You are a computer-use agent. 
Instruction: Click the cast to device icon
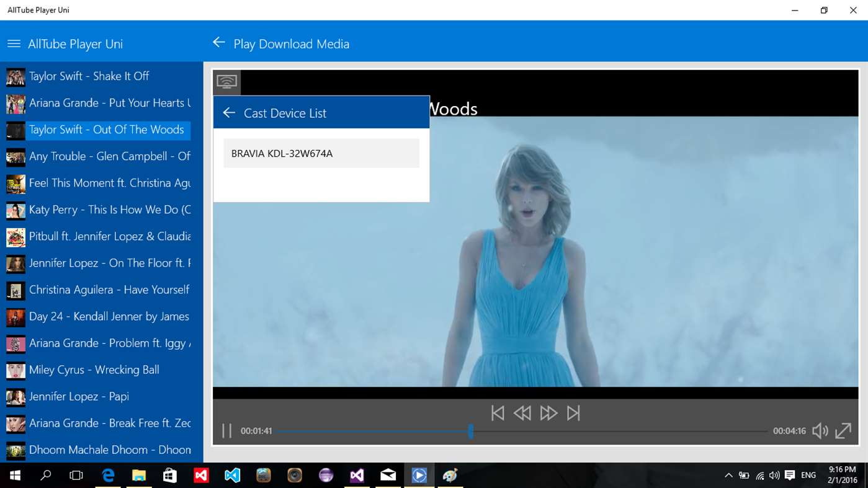point(227,82)
